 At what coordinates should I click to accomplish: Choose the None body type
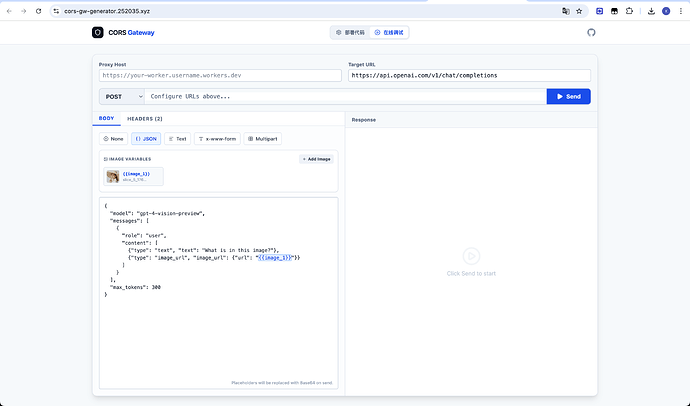coord(114,139)
